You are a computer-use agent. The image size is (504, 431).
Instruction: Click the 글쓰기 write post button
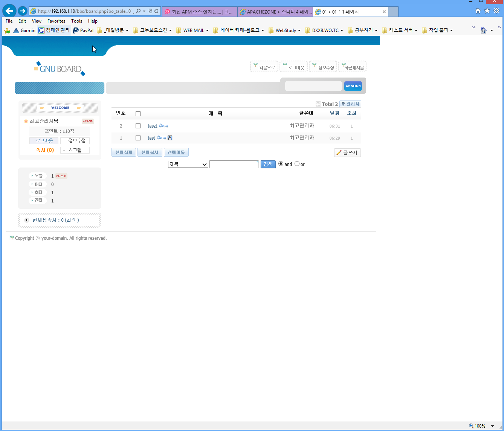(x=347, y=152)
